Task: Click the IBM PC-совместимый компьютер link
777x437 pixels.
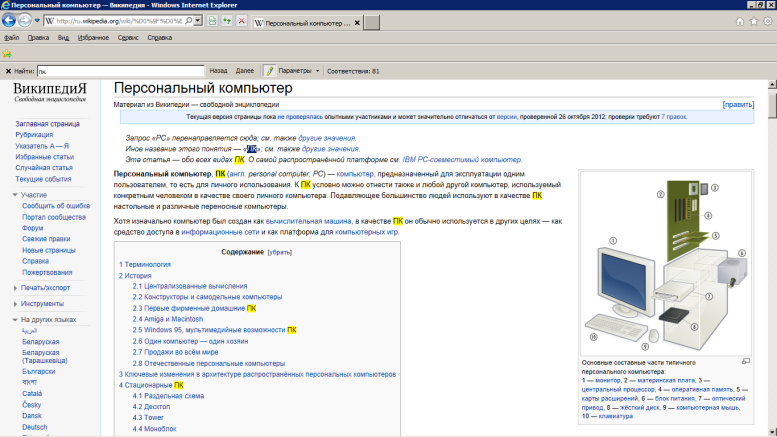Action: (462, 160)
